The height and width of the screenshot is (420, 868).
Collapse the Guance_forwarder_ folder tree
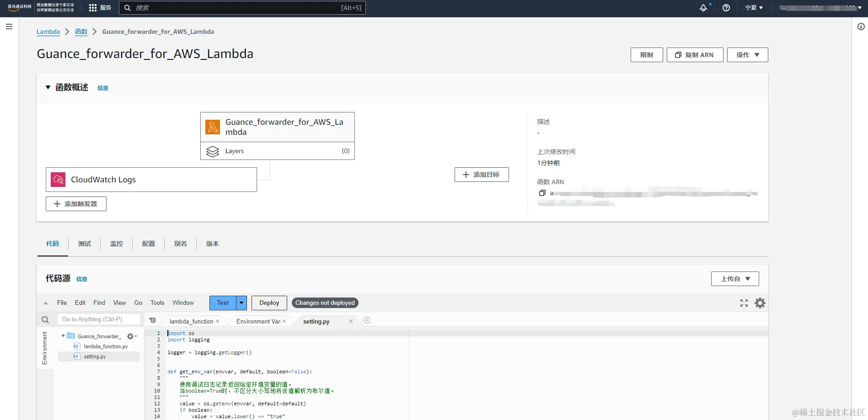63,336
